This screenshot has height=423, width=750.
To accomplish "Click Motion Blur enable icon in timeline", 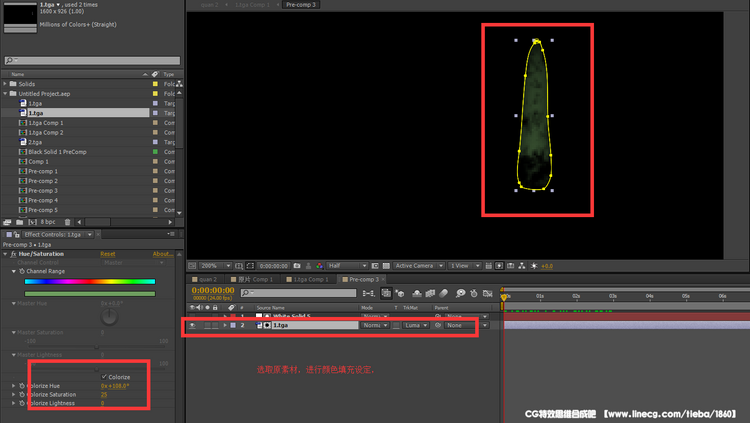I will click(443, 293).
